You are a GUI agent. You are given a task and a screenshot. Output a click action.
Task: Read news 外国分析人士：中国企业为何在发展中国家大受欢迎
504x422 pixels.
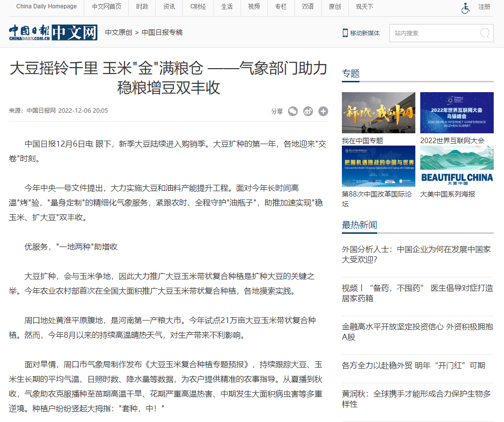point(416,254)
